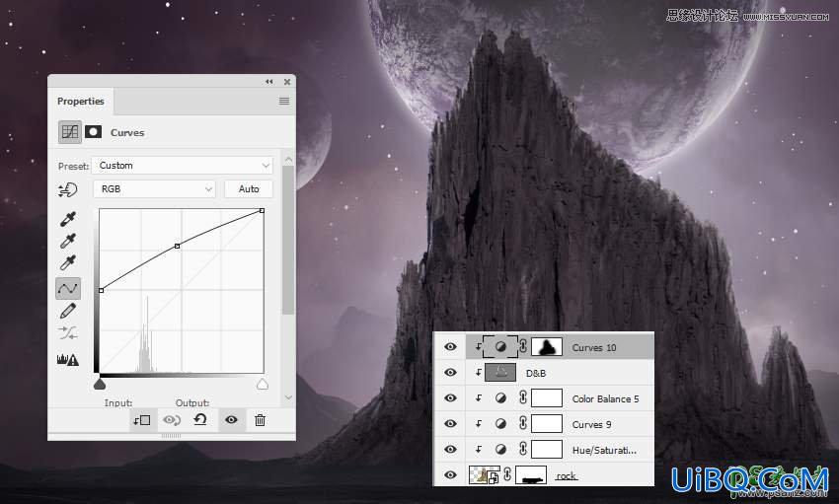Click the link icon on Curves 9
This screenshot has height=504, width=839.
pyautogui.click(x=523, y=423)
